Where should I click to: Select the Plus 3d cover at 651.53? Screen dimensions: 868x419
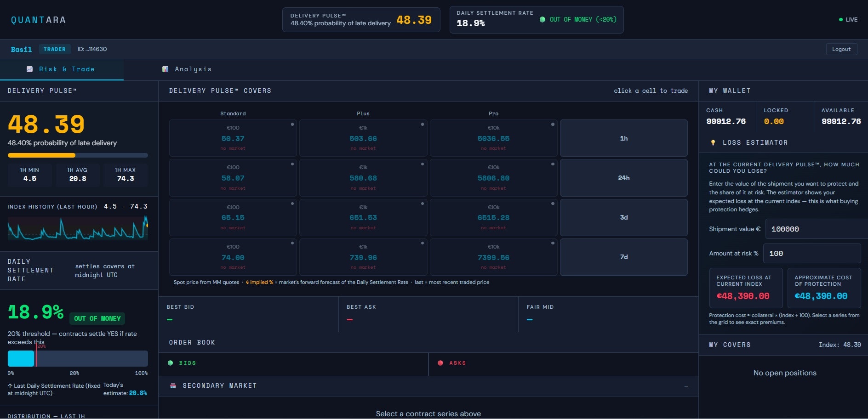[x=363, y=217]
